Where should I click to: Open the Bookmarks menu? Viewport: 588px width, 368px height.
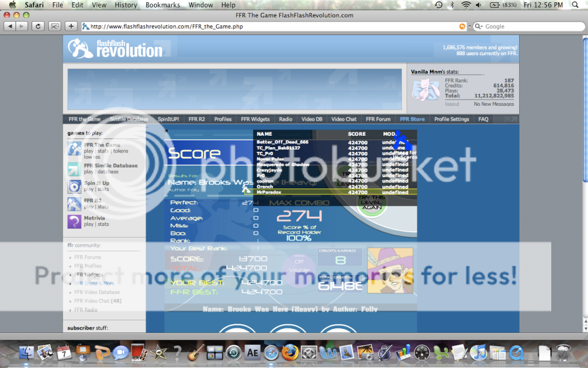[x=163, y=5]
